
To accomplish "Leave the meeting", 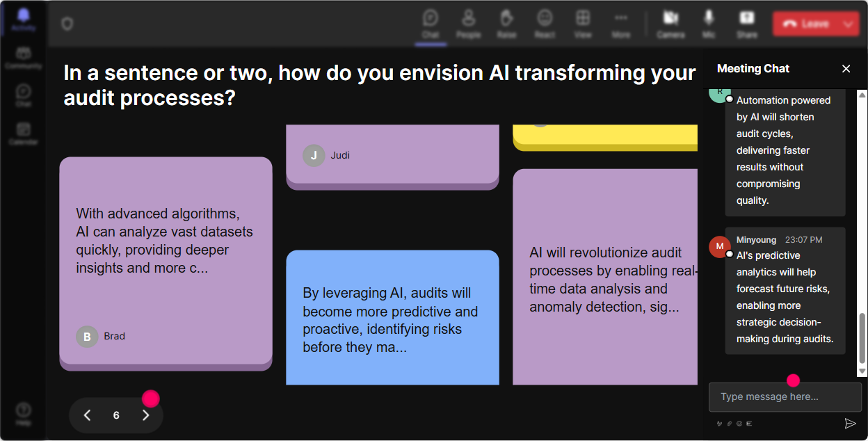I will [x=805, y=24].
